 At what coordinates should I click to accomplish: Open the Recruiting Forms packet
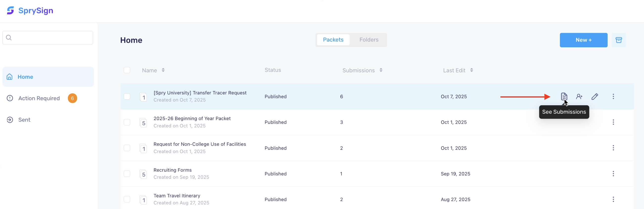[172, 170]
